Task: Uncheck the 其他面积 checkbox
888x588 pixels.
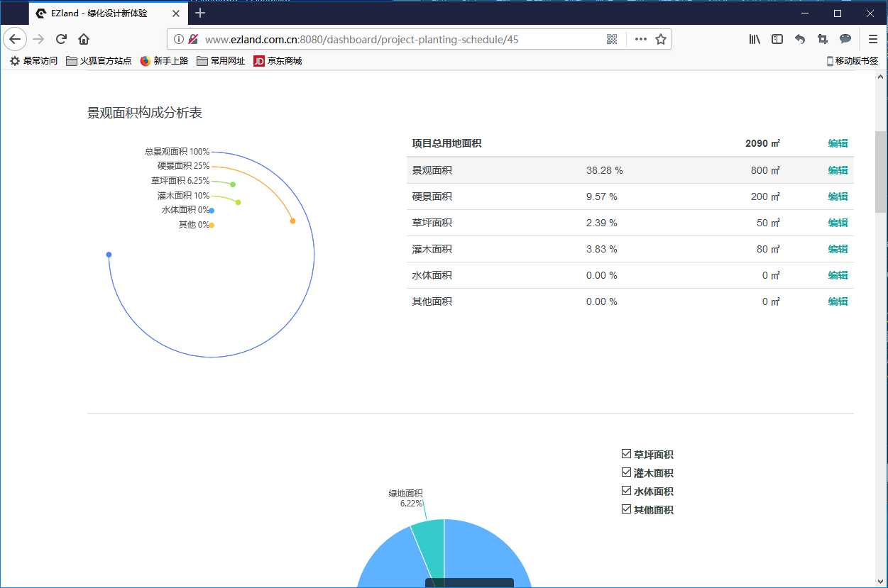Action: click(x=626, y=509)
